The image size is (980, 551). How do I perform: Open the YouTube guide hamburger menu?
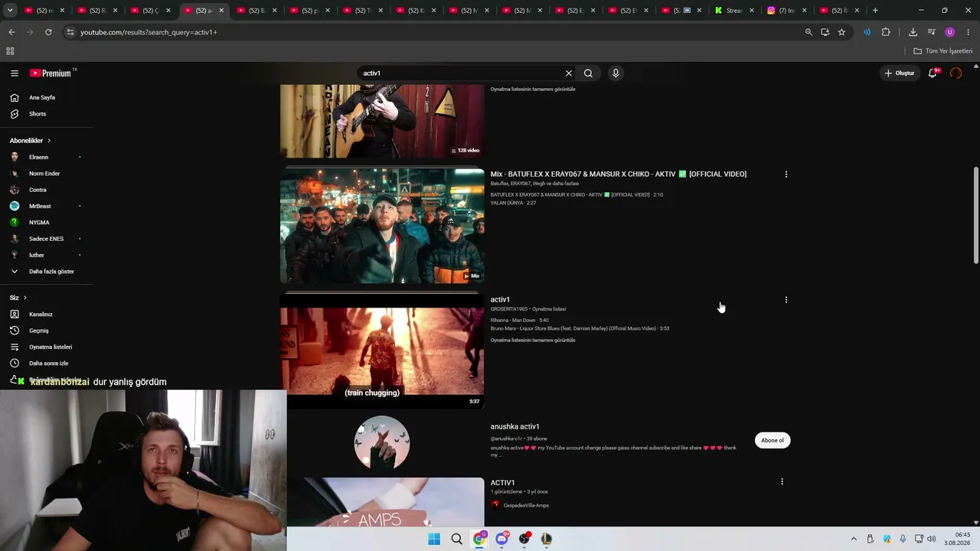(15, 73)
